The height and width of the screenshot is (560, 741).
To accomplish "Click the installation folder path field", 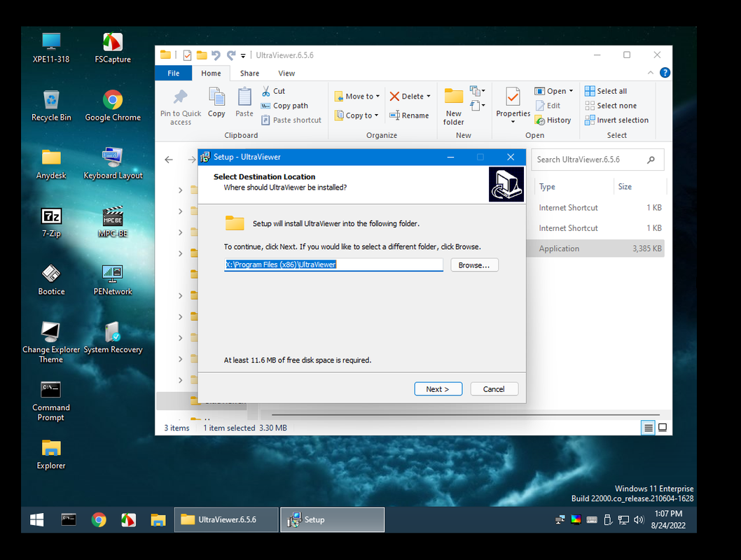I will [x=333, y=265].
